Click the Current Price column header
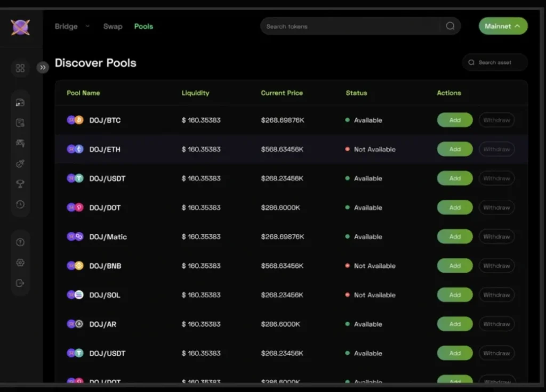The height and width of the screenshot is (392, 546). [282, 93]
